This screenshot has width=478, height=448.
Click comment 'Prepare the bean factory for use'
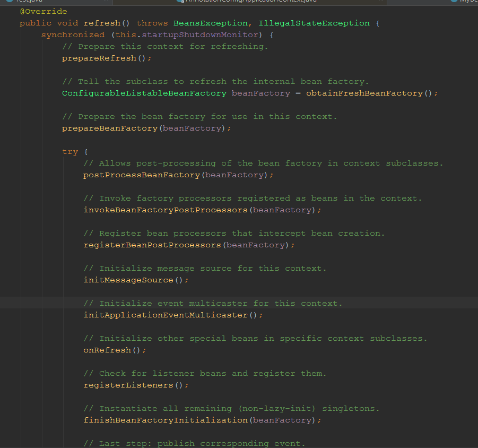tap(199, 116)
